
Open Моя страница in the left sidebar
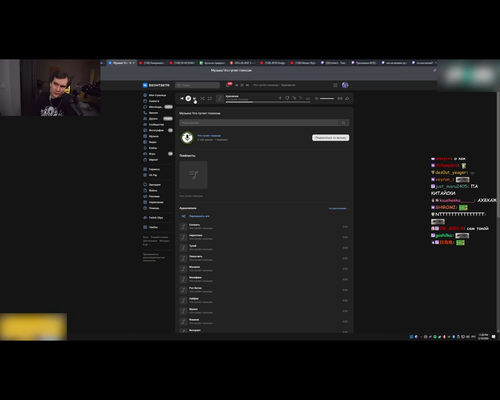pos(155,95)
